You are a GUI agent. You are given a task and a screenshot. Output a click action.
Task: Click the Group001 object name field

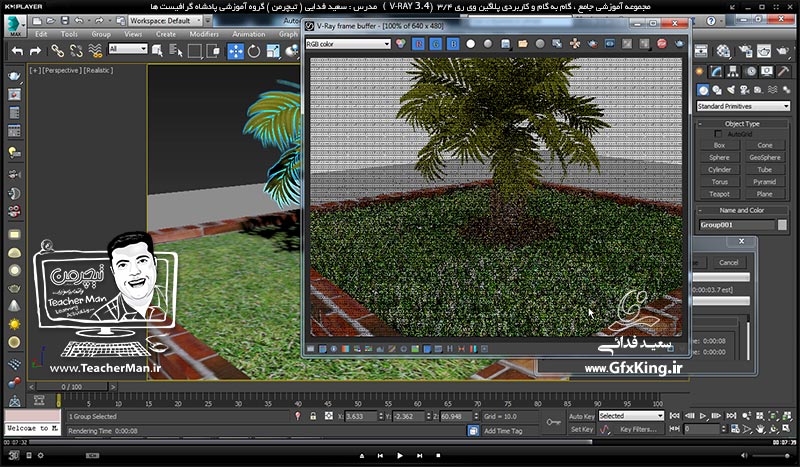737,225
